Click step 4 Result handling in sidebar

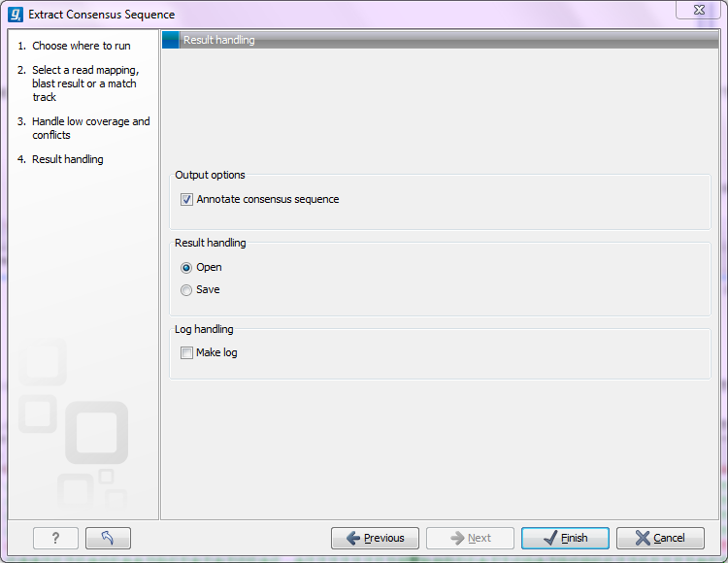point(68,159)
